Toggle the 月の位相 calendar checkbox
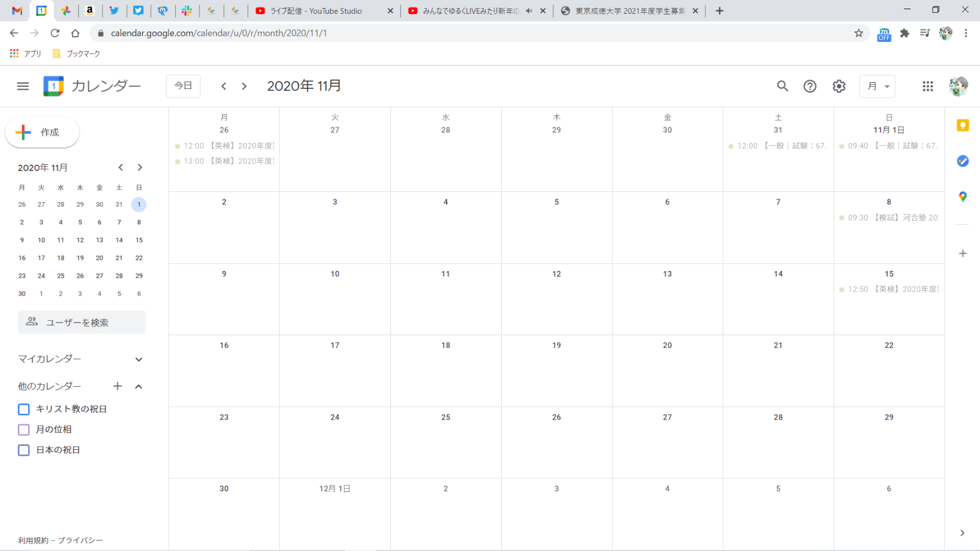The image size is (980, 551). coord(24,430)
